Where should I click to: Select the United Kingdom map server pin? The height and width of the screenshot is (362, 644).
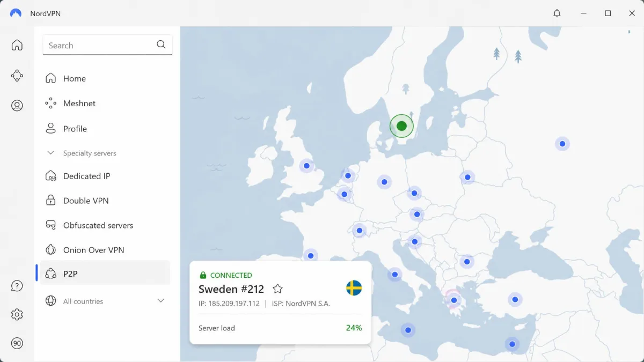point(306,166)
